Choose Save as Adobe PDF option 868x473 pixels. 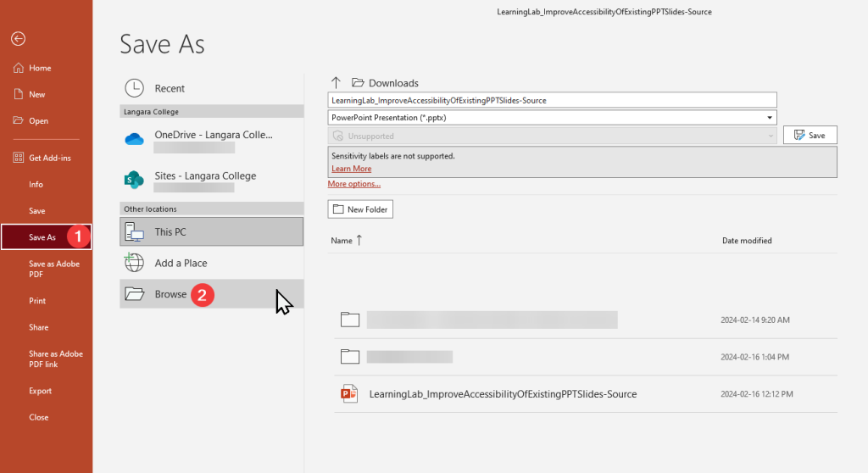(x=53, y=269)
